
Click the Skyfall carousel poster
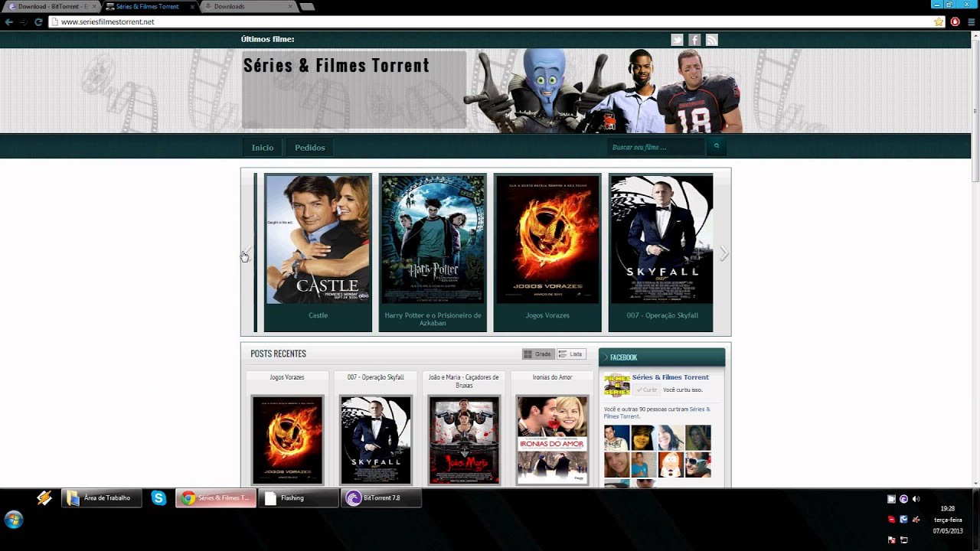click(662, 239)
